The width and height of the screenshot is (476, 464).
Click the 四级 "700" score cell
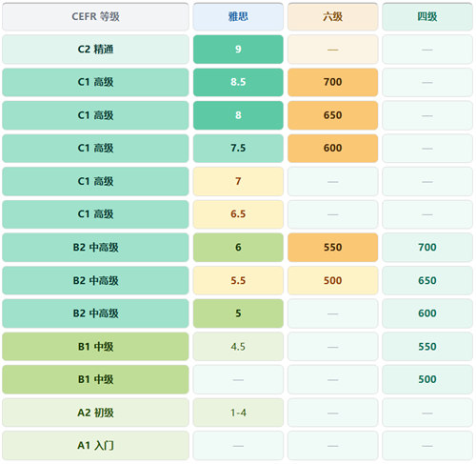(x=427, y=248)
